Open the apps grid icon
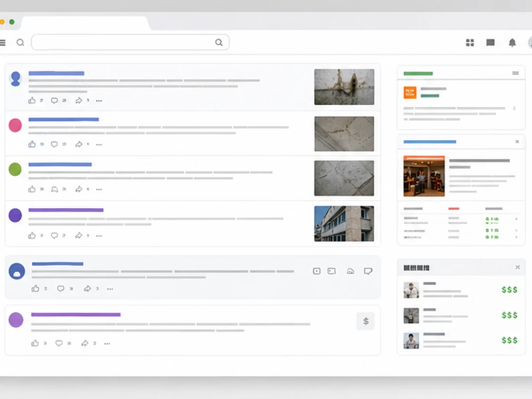The image size is (532, 399). 470,43
